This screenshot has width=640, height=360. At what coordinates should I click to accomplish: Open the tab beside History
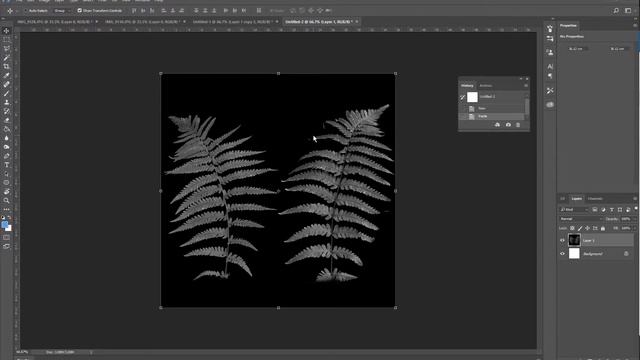pyautogui.click(x=485, y=86)
